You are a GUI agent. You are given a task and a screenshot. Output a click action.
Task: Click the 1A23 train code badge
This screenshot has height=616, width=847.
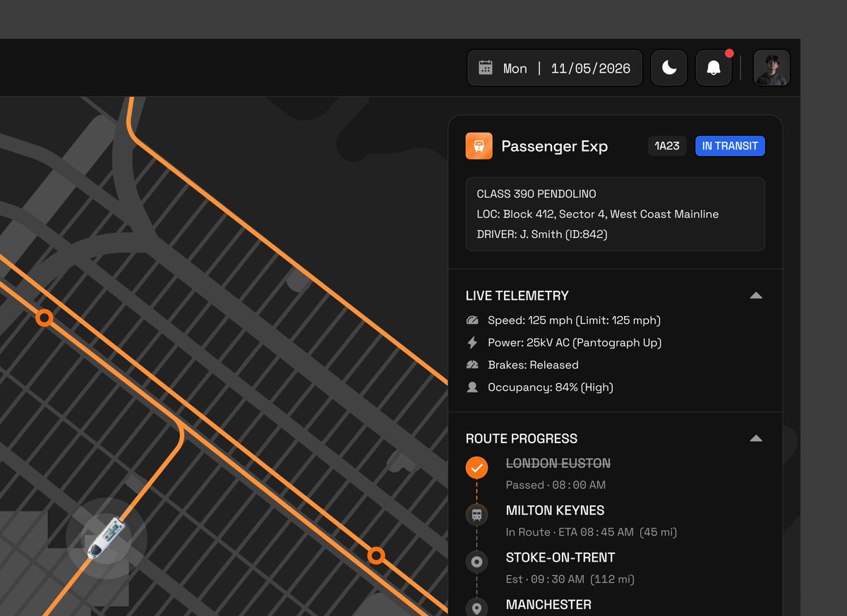click(667, 146)
